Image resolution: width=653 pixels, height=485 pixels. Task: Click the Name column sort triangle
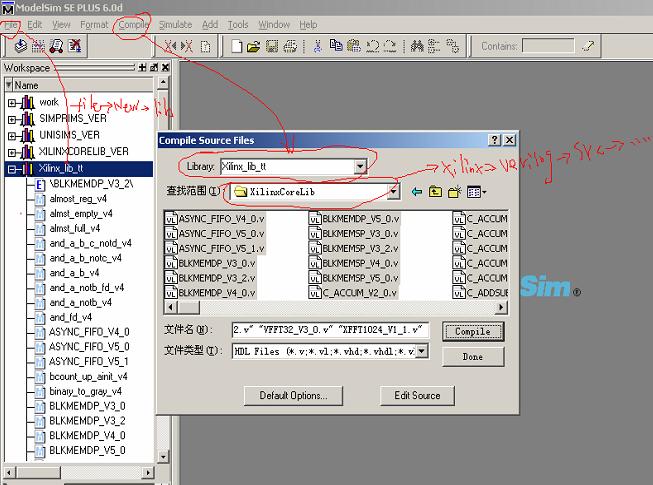(9, 85)
